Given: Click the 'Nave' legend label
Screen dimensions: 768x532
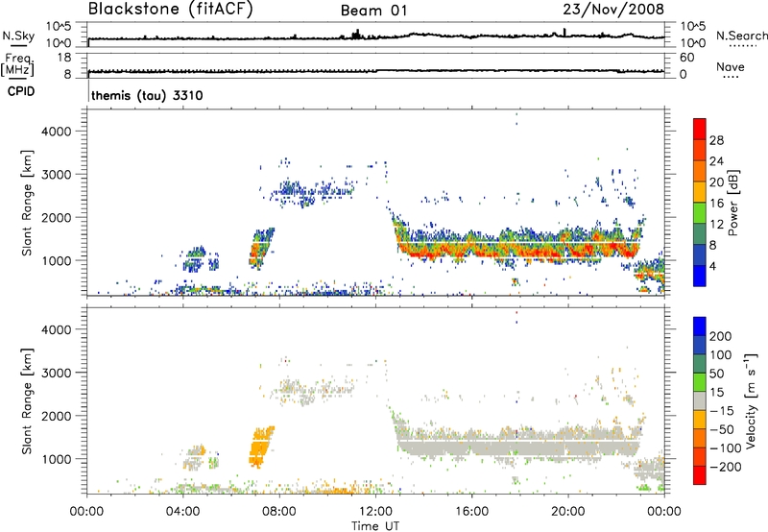Looking at the screenshot, I should (x=730, y=66).
